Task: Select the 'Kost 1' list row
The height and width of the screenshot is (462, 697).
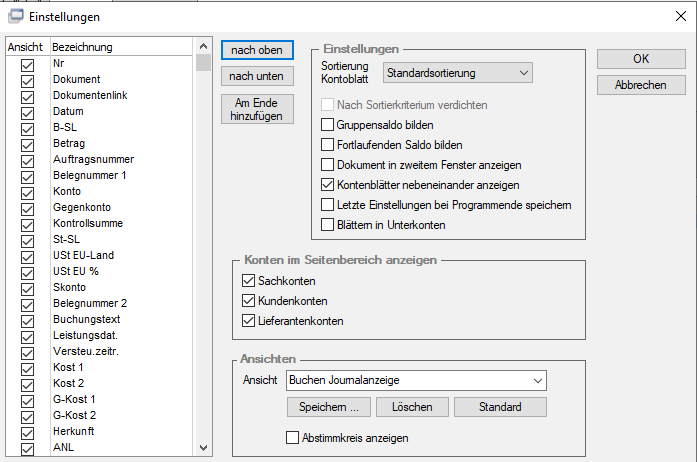Action: coord(100,367)
